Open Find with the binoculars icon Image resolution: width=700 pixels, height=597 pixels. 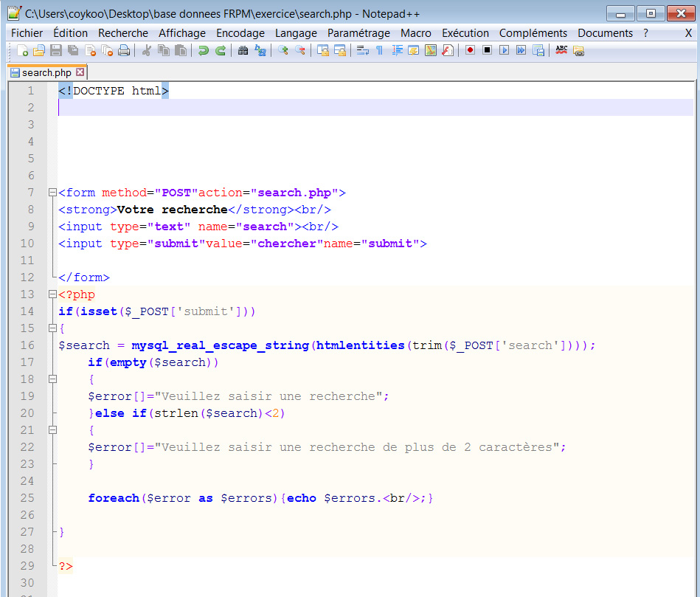coord(243,50)
